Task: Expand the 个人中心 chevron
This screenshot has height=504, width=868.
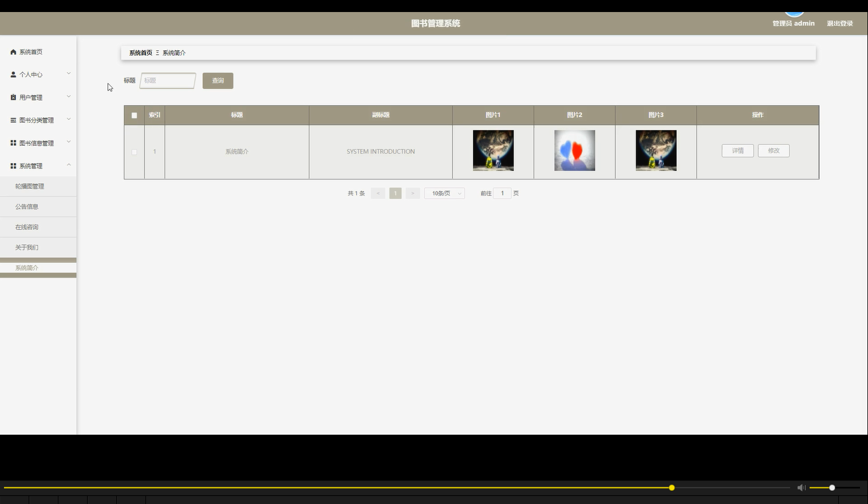Action: 69,73
